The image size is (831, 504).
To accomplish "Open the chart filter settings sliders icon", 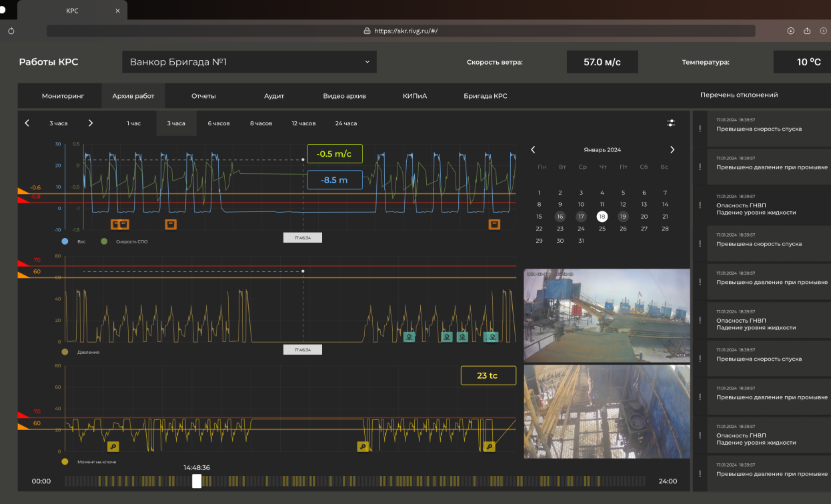I will tap(671, 123).
